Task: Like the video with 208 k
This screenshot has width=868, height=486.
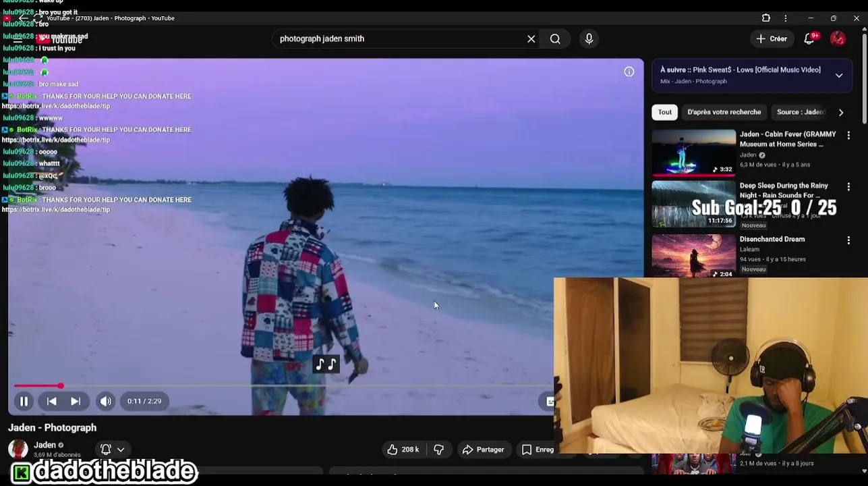Action: click(x=403, y=450)
